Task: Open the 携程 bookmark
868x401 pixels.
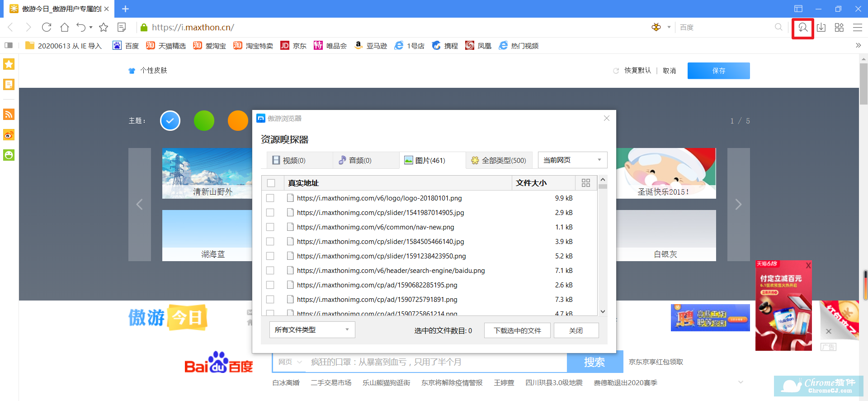Action: [x=445, y=46]
